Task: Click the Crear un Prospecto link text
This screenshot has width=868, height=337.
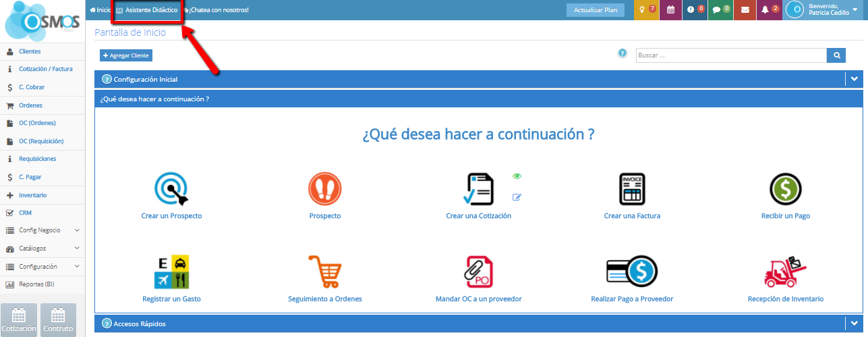Action: tap(171, 216)
